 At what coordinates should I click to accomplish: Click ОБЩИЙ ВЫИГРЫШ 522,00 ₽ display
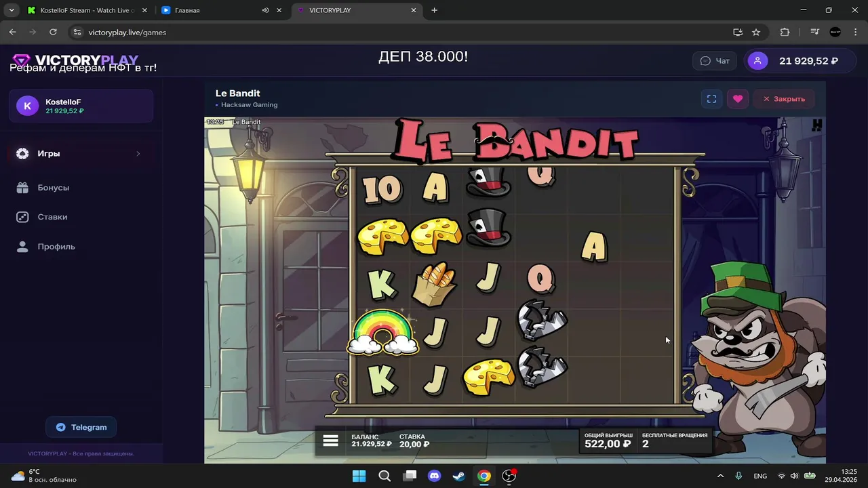pos(608,441)
